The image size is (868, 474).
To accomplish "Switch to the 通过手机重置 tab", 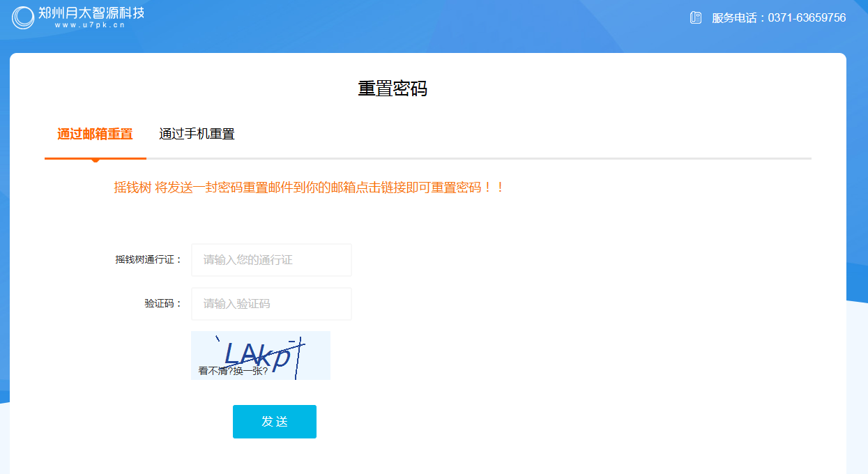I will tap(197, 134).
